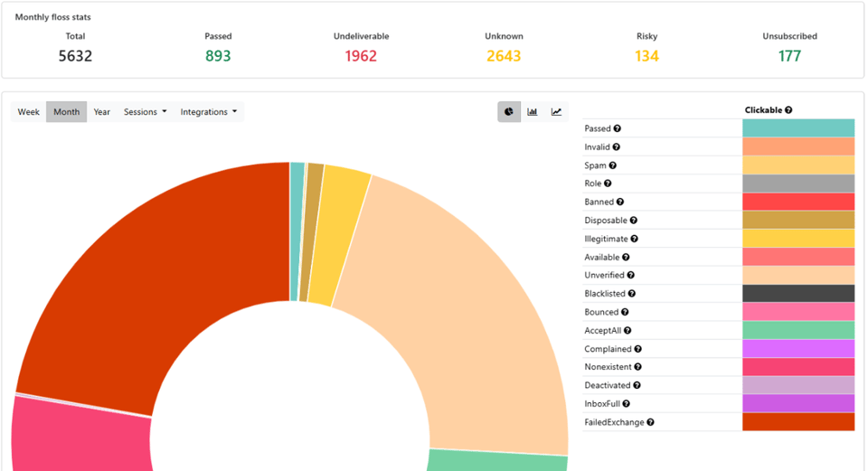Click the Unknown count 2643
The image size is (868, 471).
(x=504, y=56)
